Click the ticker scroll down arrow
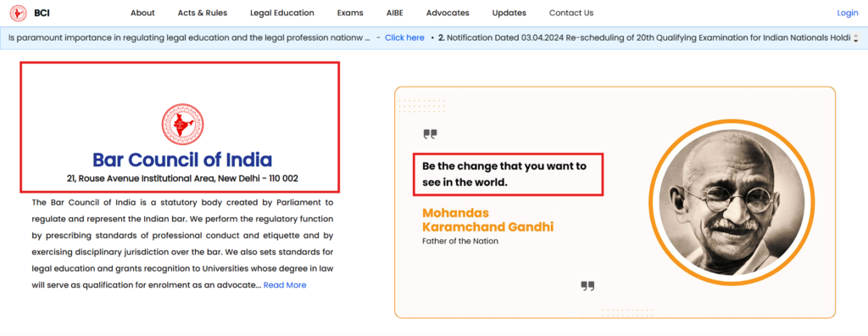 pos(856,41)
